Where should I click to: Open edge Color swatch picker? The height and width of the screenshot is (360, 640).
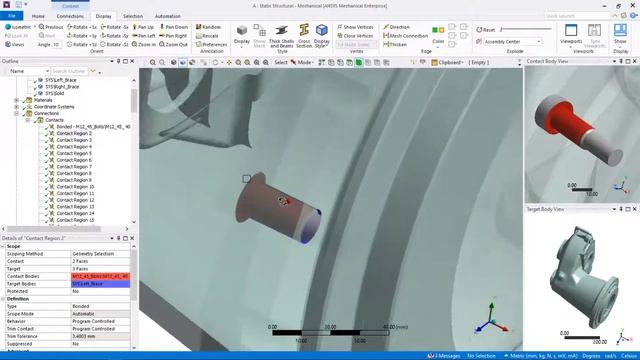tap(438, 35)
